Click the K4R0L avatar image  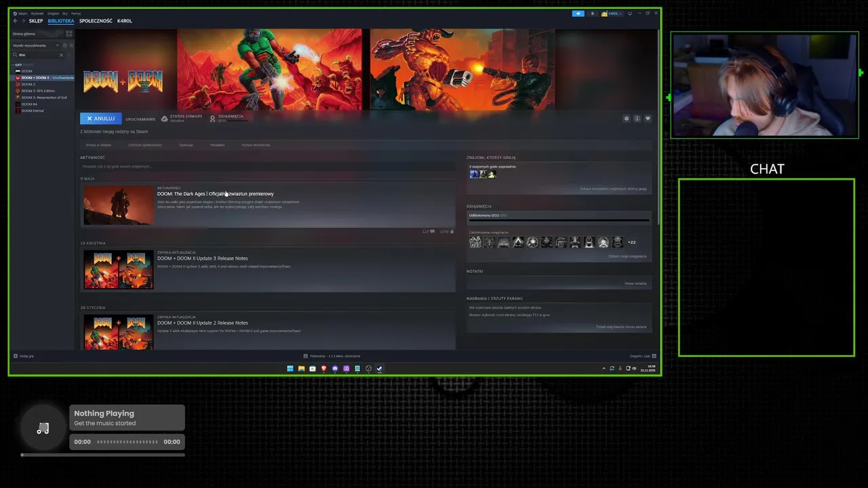point(604,14)
